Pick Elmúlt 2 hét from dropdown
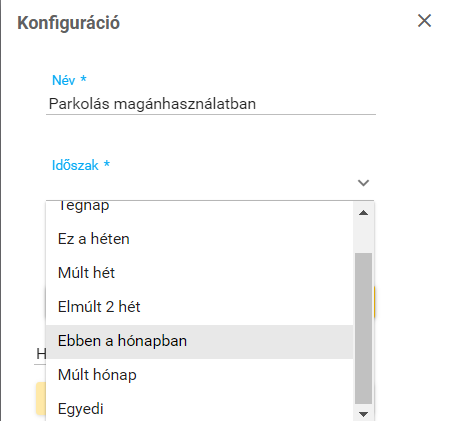451x421 pixels. (x=199, y=307)
